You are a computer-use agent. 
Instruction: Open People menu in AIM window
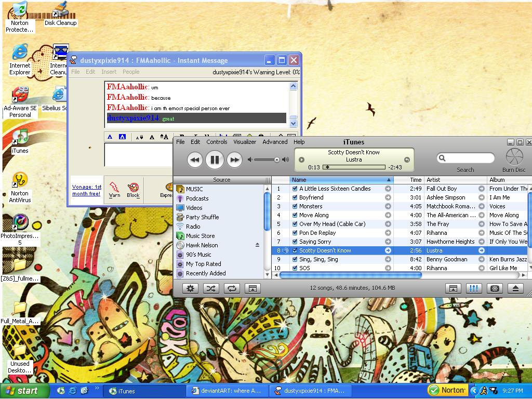(x=131, y=72)
